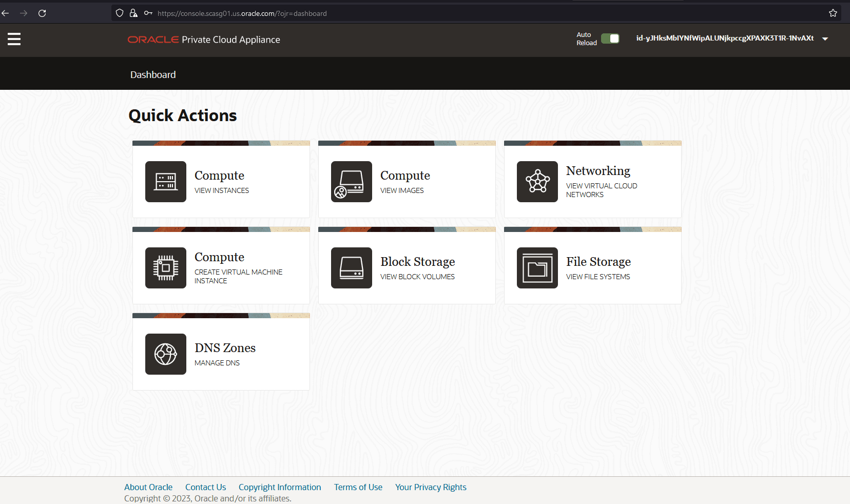The image size is (850, 504).
Task: Open the hamburger navigation menu
Action: 14,39
